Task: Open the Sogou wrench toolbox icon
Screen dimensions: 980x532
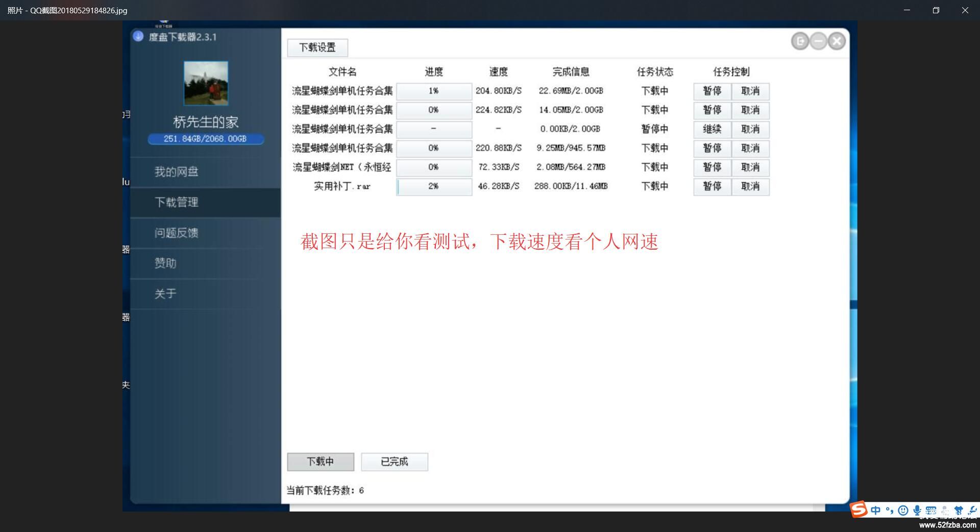Action: coord(972,510)
